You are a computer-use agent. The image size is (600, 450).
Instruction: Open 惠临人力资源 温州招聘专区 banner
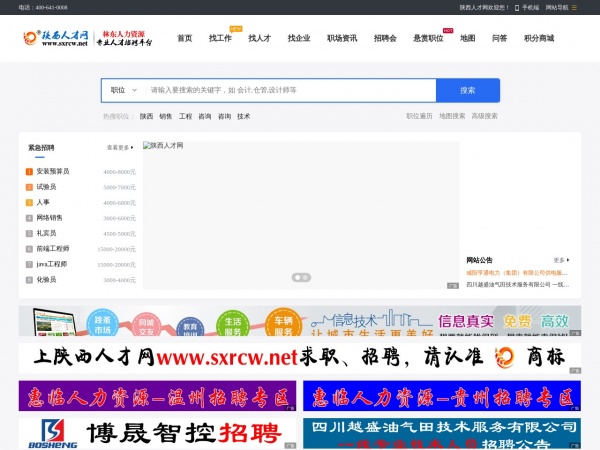click(x=157, y=396)
